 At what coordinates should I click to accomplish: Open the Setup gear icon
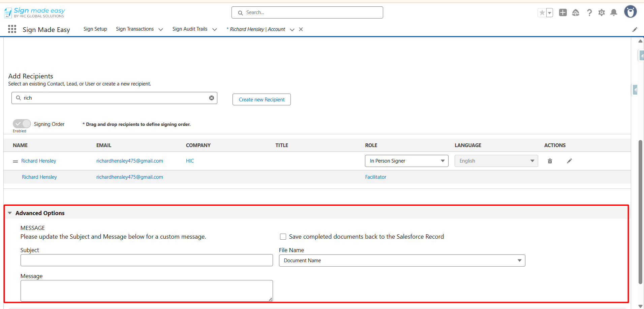tap(602, 13)
